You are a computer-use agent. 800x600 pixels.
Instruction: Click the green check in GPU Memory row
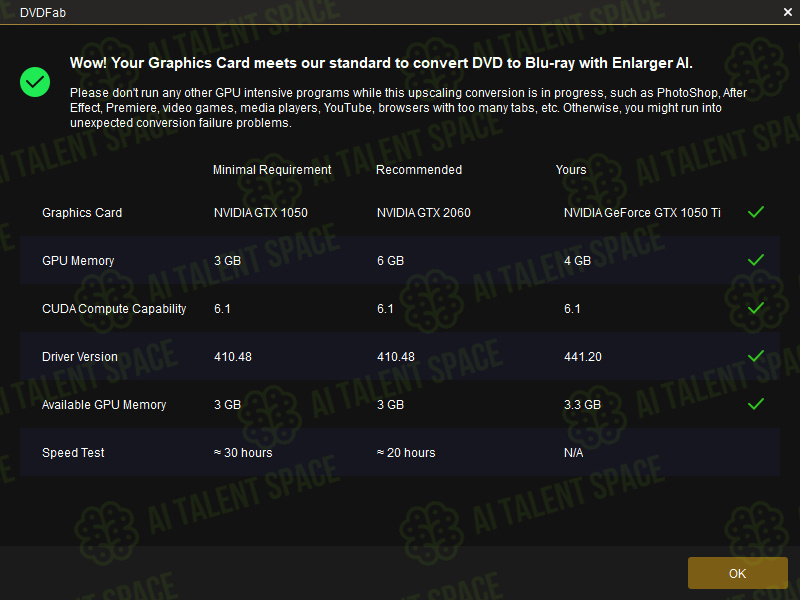756,260
